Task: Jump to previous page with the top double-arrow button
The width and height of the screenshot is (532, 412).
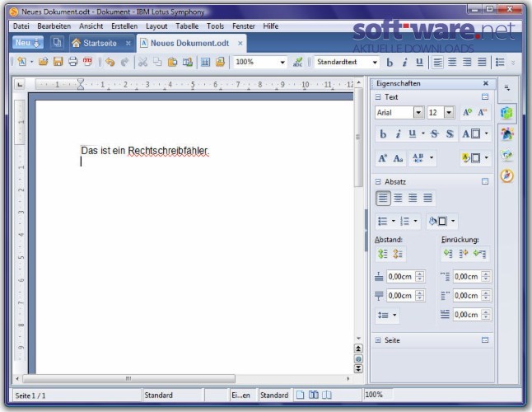Action: point(358,349)
